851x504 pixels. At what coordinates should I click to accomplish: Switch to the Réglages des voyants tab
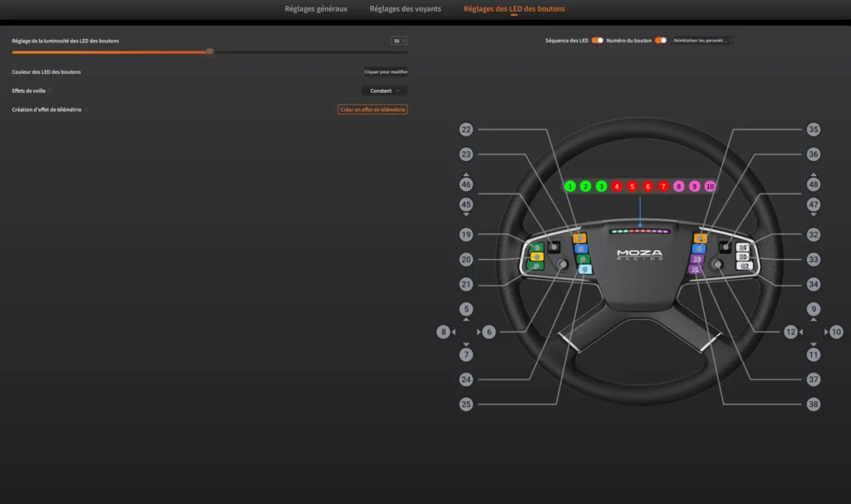pyautogui.click(x=406, y=8)
